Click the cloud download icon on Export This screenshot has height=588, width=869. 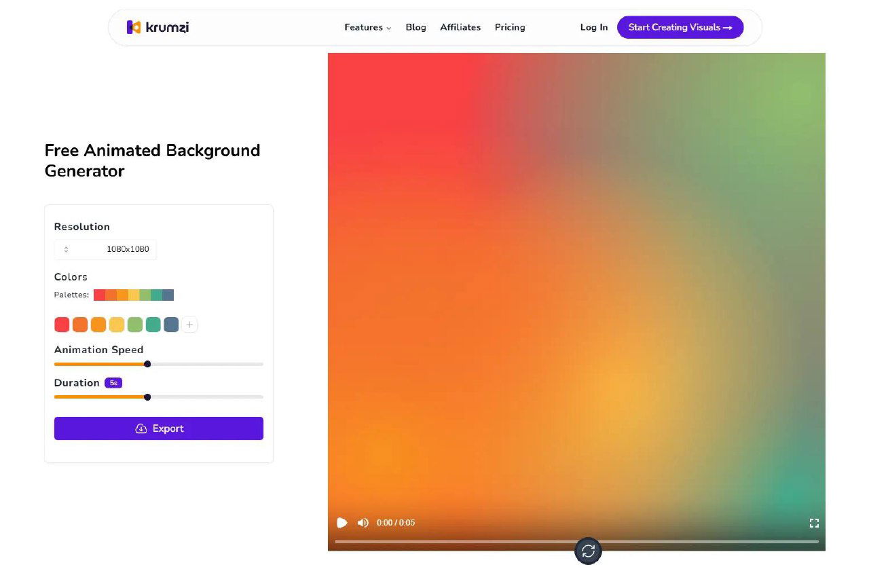point(141,428)
